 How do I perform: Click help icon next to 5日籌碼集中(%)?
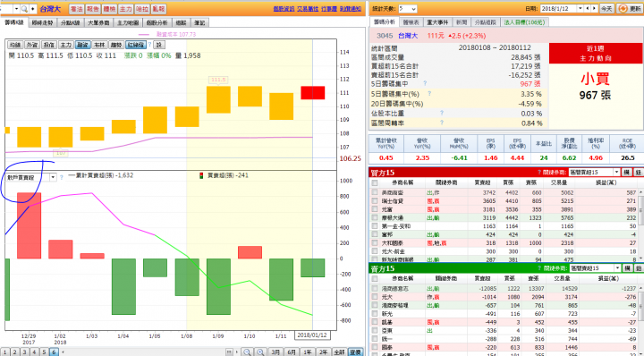(429, 94)
